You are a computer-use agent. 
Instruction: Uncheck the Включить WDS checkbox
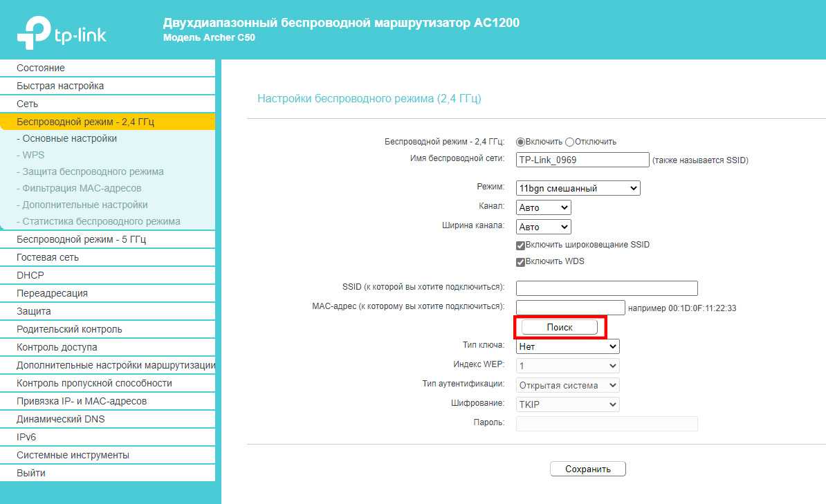pyautogui.click(x=520, y=262)
